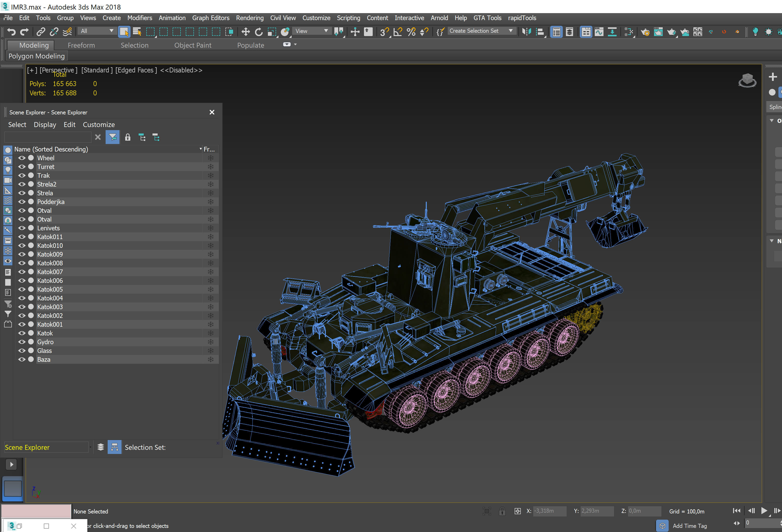
Task: Toggle visibility of Turret object
Action: click(x=22, y=167)
